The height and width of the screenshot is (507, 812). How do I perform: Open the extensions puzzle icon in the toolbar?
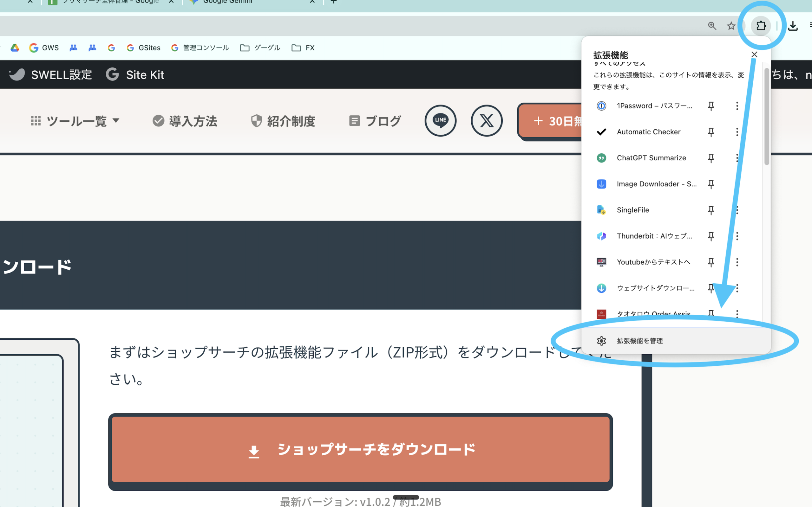pos(761,26)
